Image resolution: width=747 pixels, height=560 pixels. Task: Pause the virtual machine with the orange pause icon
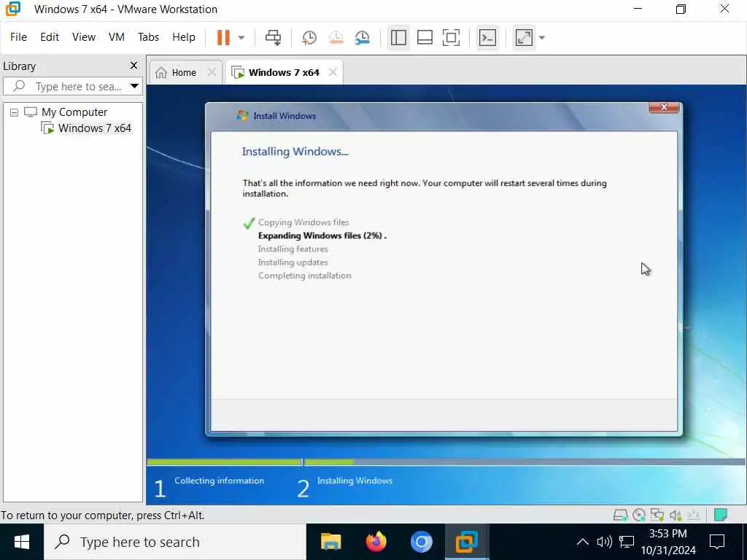coord(223,37)
